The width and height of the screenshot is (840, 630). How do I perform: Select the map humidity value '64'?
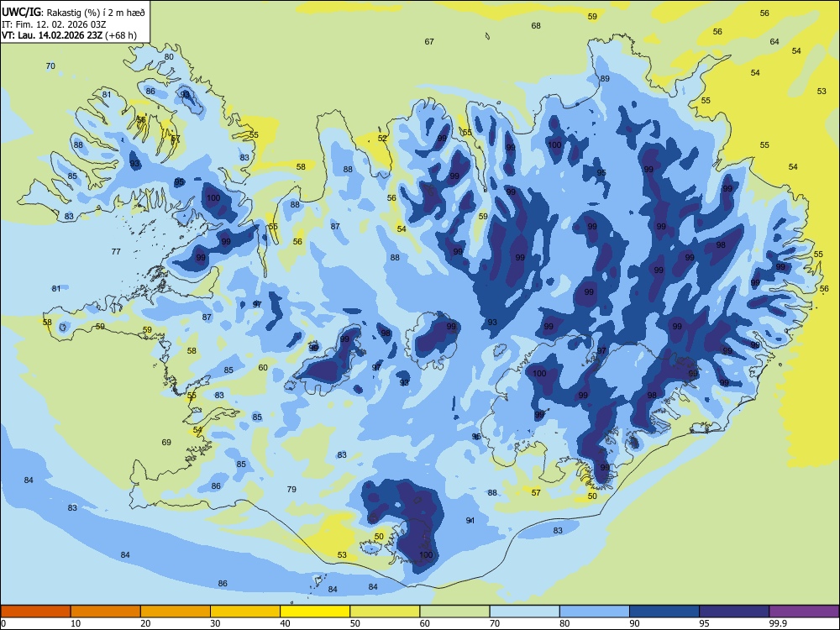pos(774,41)
